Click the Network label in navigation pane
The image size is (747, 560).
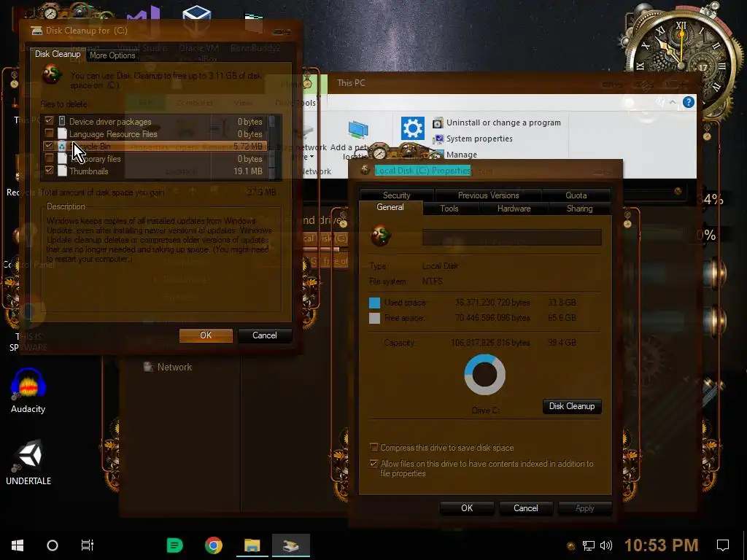pos(174,367)
